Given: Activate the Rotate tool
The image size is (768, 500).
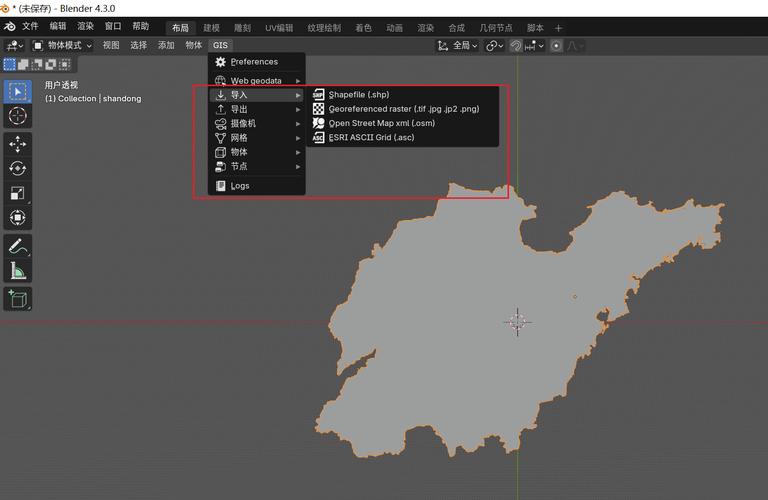Looking at the screenshot, I should [x=18, y=169].
